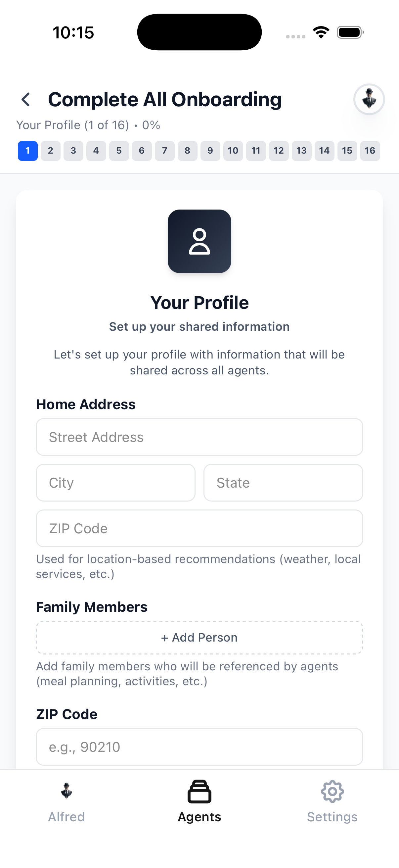
Task: Open the Agents tab
Action: [x=199, y=802]
